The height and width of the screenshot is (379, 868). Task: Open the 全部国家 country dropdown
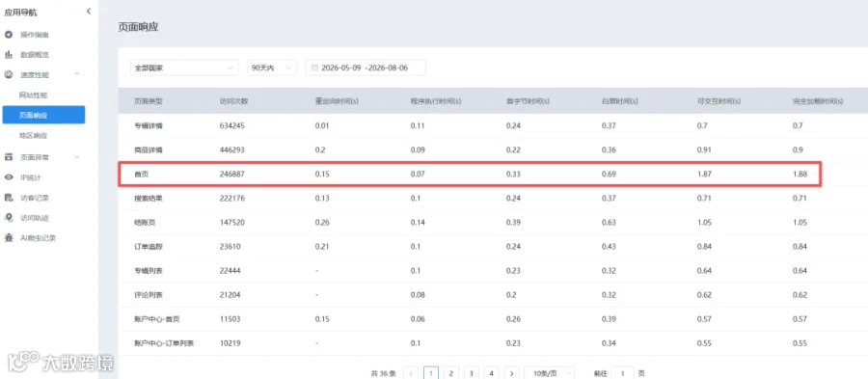click(x=184, y=68)
